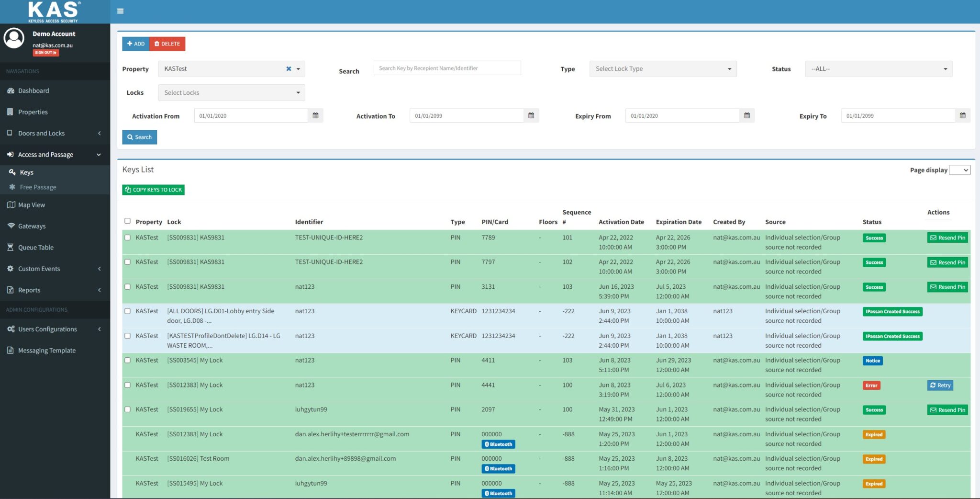
Task: Click Resend Pin for PIN 7789 row
Action: coord(947,238)
